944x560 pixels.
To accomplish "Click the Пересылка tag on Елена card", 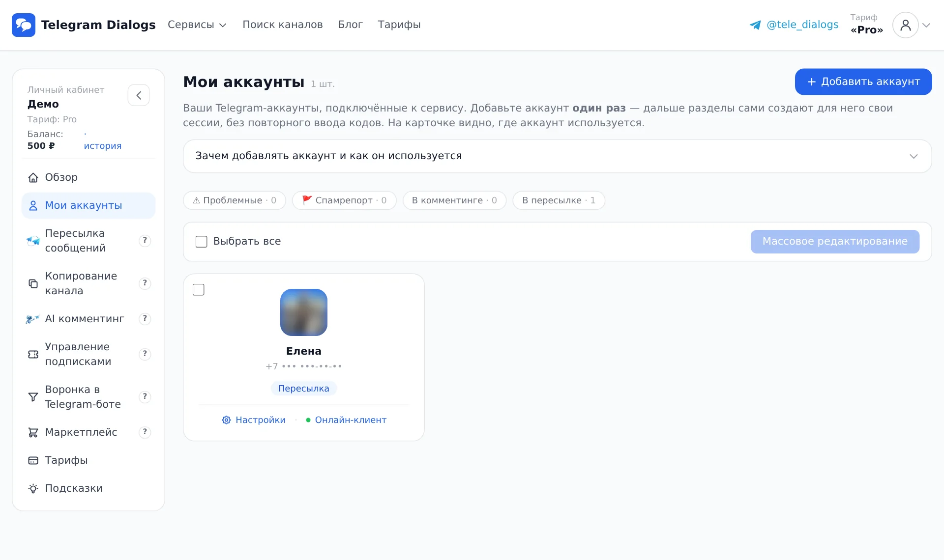I will click(304, 389).
